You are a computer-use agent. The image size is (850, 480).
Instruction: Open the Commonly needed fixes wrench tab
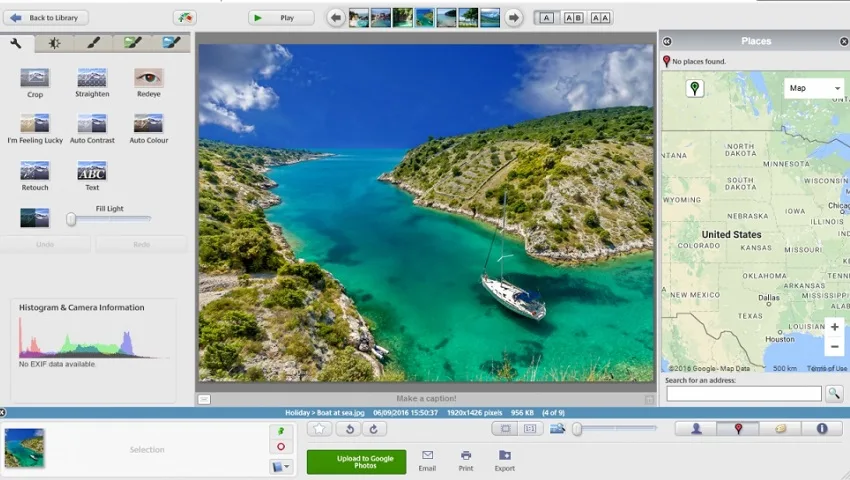(16, 43)
